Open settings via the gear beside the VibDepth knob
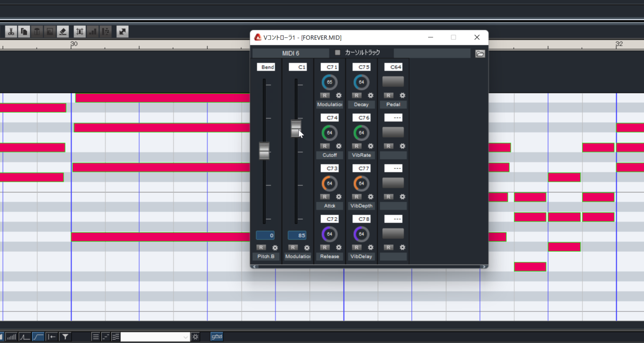This screenshot has height=343, width=644. [370, 197]
